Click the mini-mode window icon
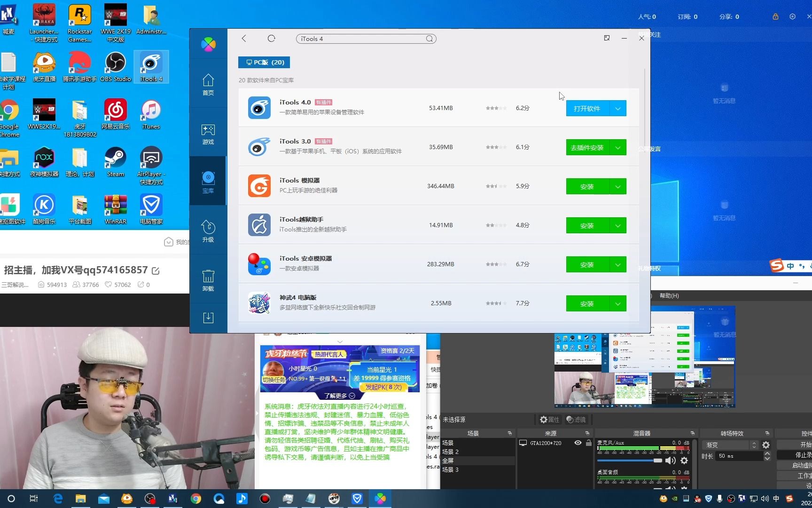This screenshot has width=812, height=508. click(607, 38)
